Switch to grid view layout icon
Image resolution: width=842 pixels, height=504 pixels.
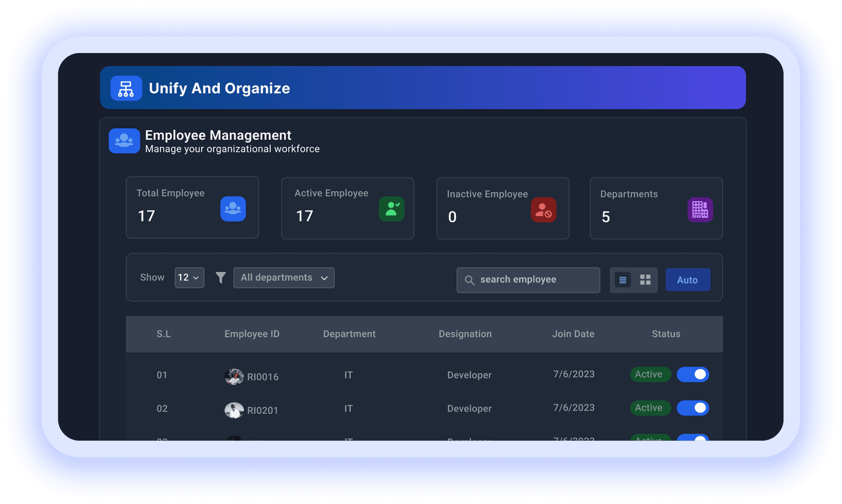tap(645, 280)
